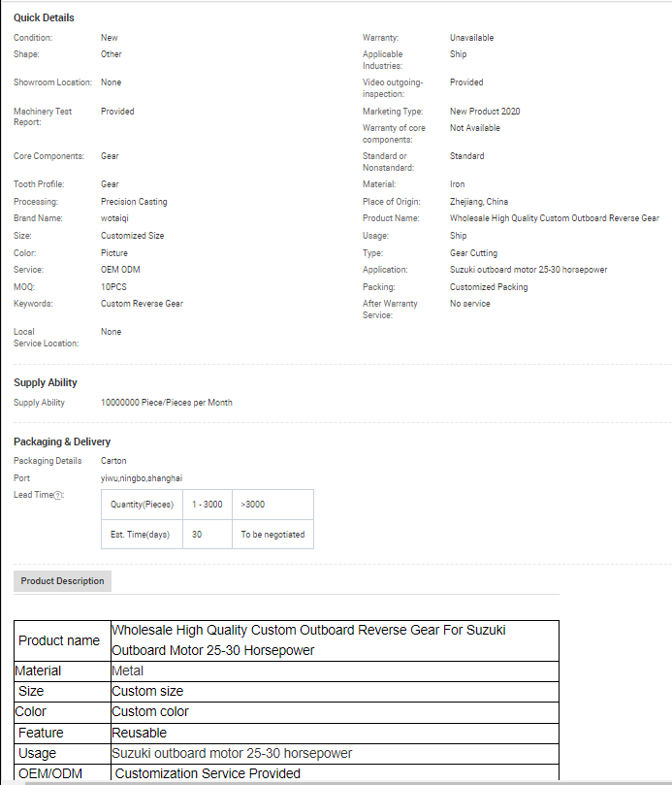Click the Custom Reverse Gear keywords value

pyautogui.click(x=142, y=304)
